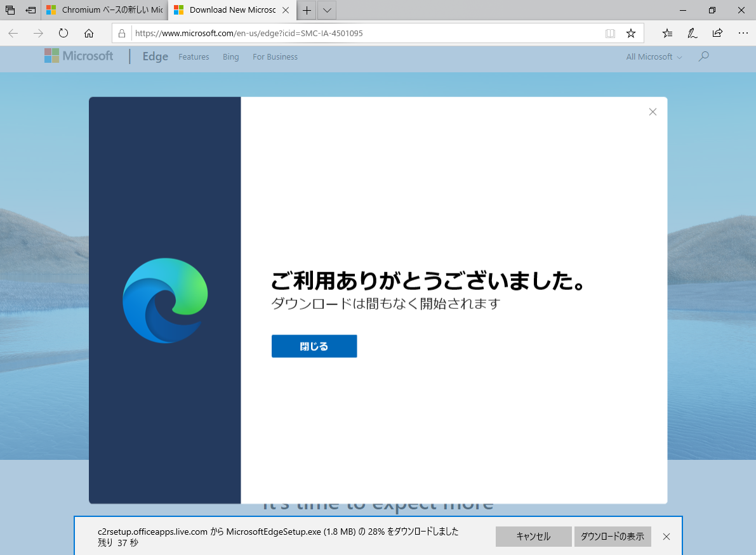Open Microsoft site search magnifier
The image size is (756, 555).
tap(703, 56)
